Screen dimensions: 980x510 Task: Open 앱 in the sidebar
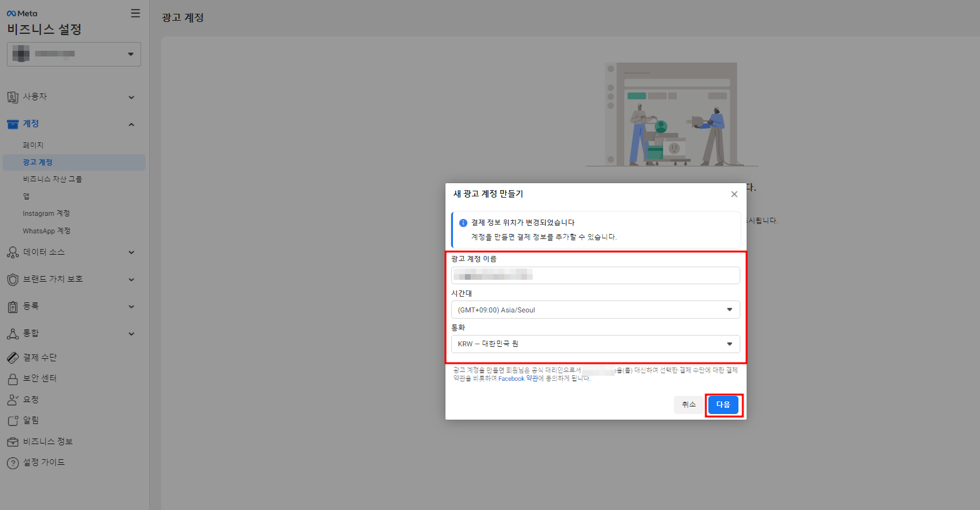pyautogui.click(x=26, y=196)
